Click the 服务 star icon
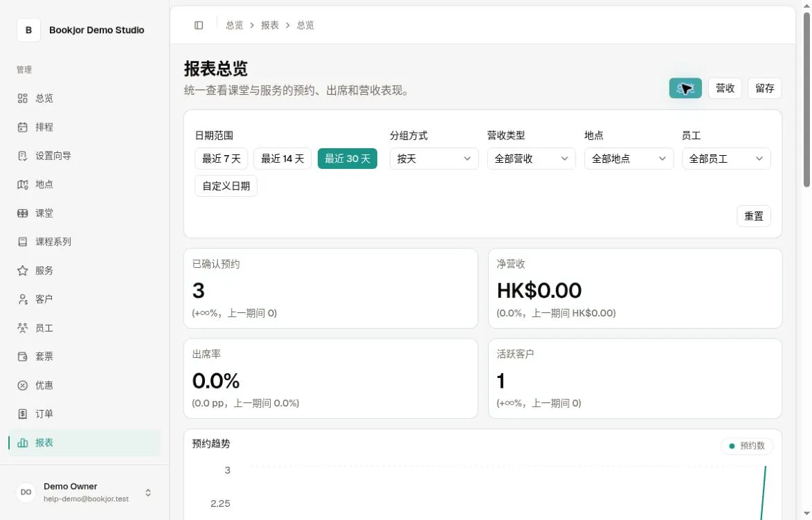812x520 pixels. [x=22, y=270]
